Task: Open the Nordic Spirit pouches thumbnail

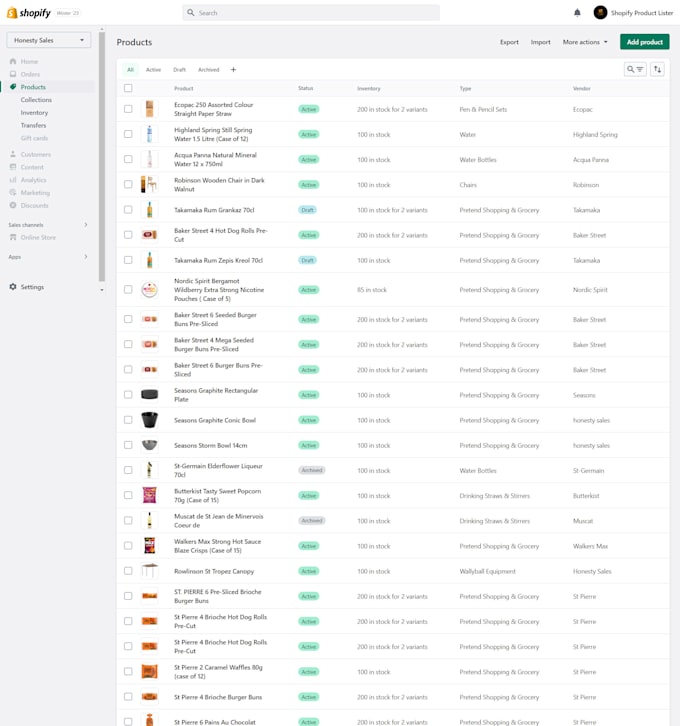Action: [x=150, y=289]
